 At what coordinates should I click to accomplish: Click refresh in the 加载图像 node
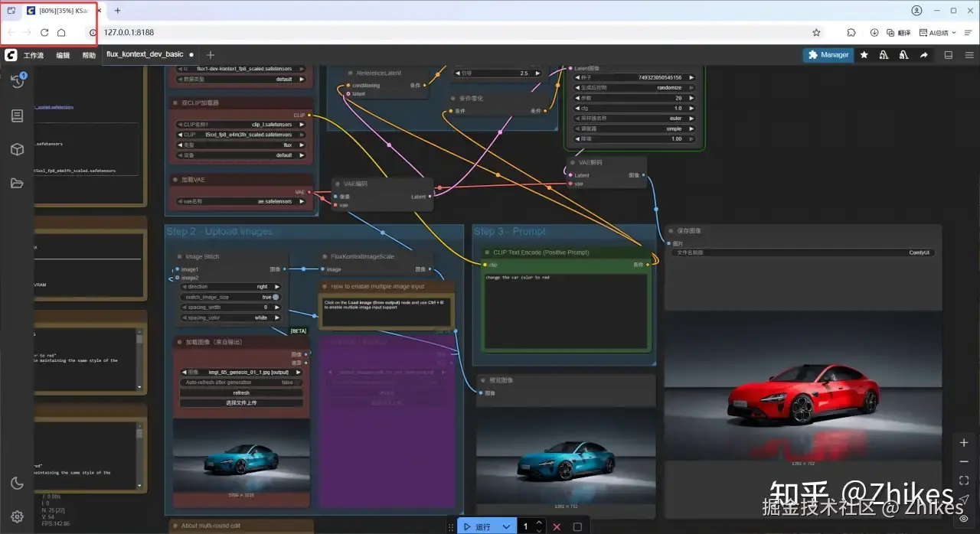241,392
